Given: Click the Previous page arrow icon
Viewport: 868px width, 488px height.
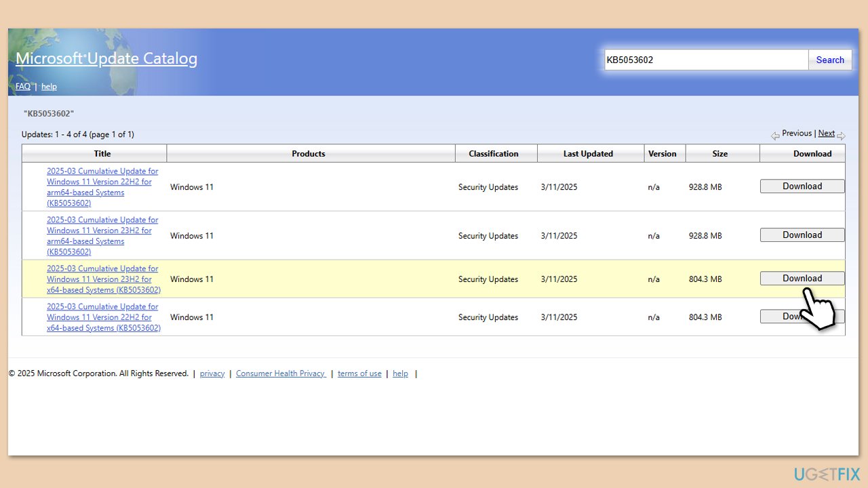Looking at the screenshot, I should pyautogui.click(x=775, y=136).
